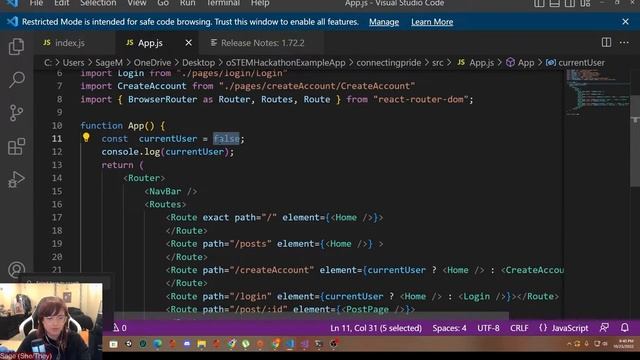Open Run and Debug view
This screenshot has height=360, width=640.
pyautogui.click(x=16, y=180)
